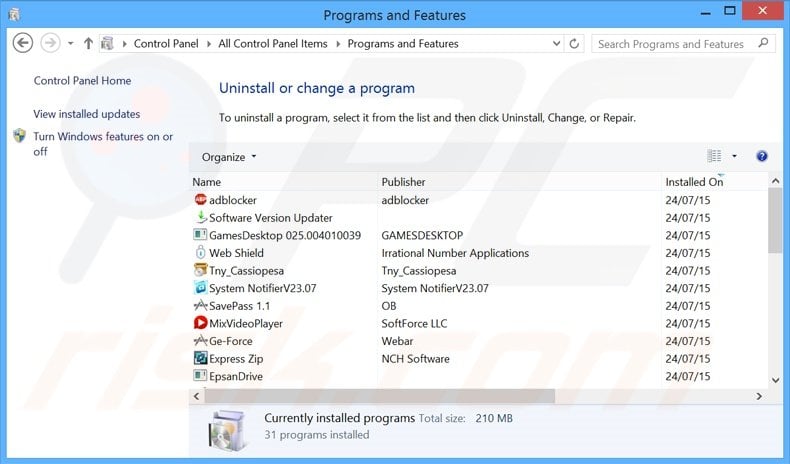The width and height of the screenshot is (790, 464).
Task: Select GamesDesktop 025.004010039 entry
Action: pyautogui.click(x=285, y=235)
